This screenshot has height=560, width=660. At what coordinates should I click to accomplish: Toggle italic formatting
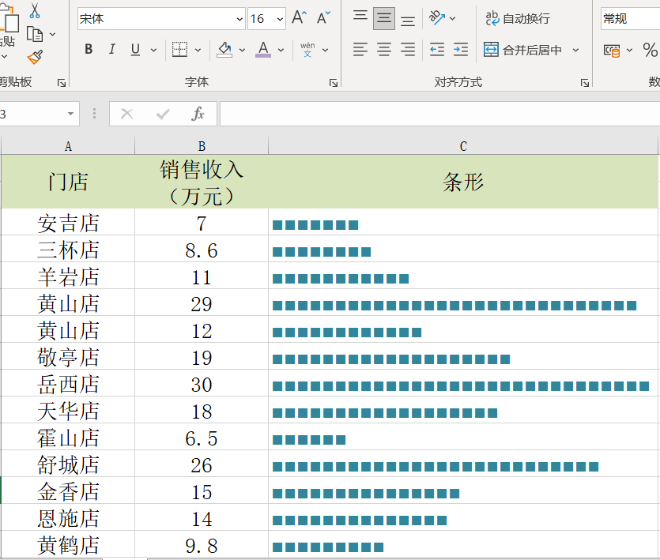tap(112, 49)
